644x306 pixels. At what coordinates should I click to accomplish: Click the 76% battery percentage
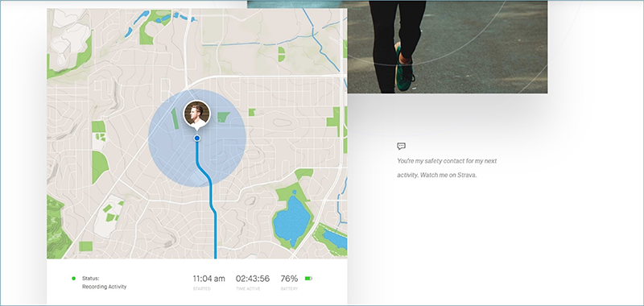[289, 279]
